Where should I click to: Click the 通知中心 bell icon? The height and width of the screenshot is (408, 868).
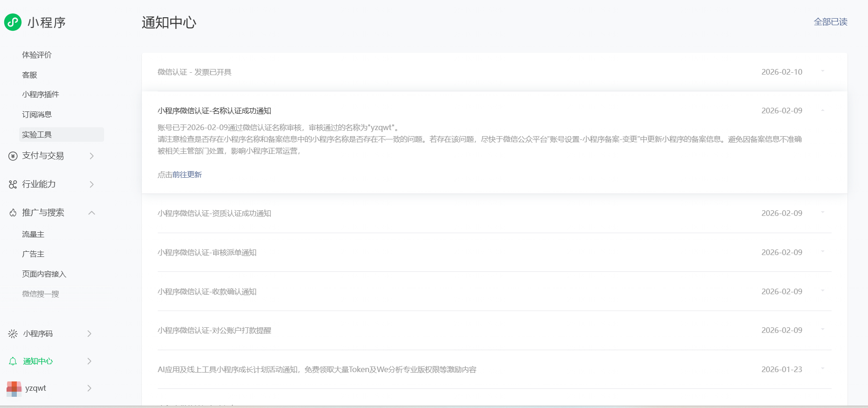point(13,361)
